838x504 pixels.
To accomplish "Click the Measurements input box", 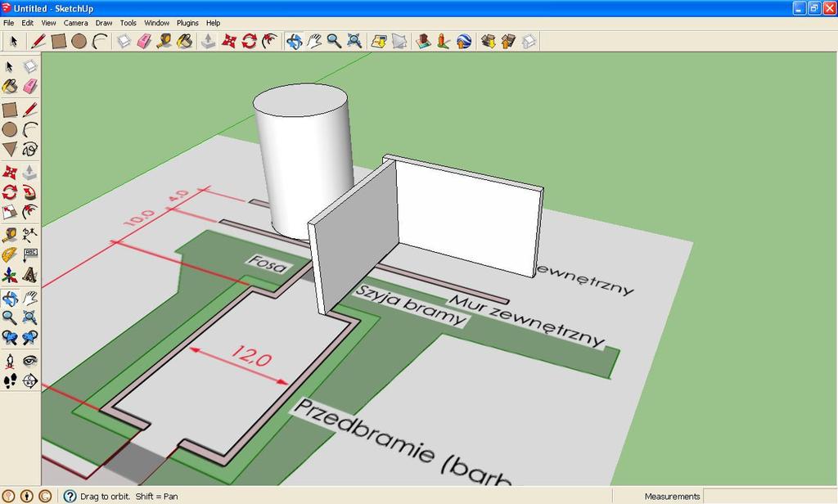I will pyautogui.click(x=769, y=496).
